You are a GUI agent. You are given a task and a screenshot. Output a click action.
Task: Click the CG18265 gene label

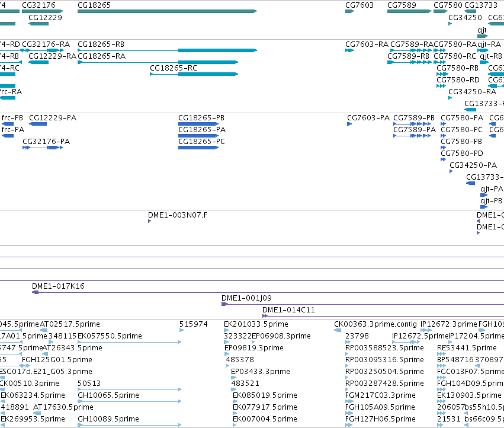94,5
